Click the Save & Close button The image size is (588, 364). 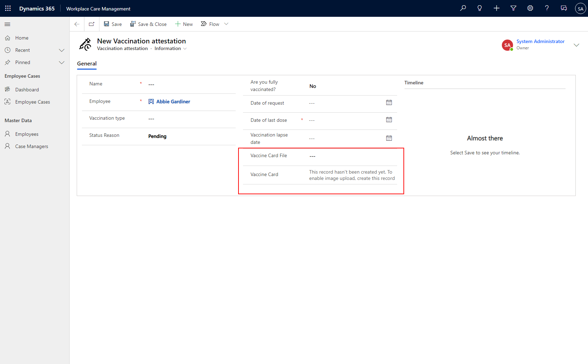(x=148, y=24)
